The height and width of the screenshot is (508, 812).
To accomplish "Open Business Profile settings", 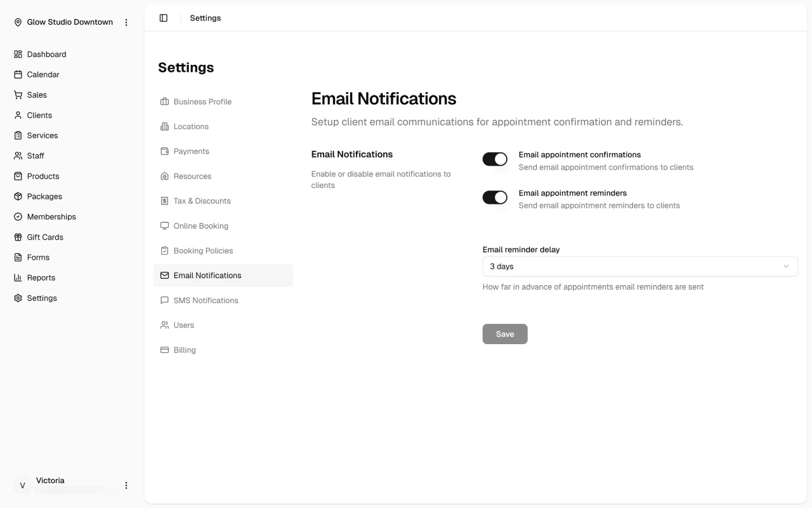I will tap(223, 102).
